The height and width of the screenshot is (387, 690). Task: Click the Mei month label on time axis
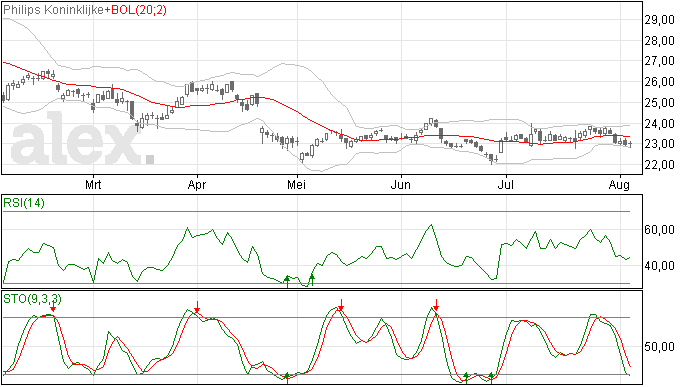point(296,185)
